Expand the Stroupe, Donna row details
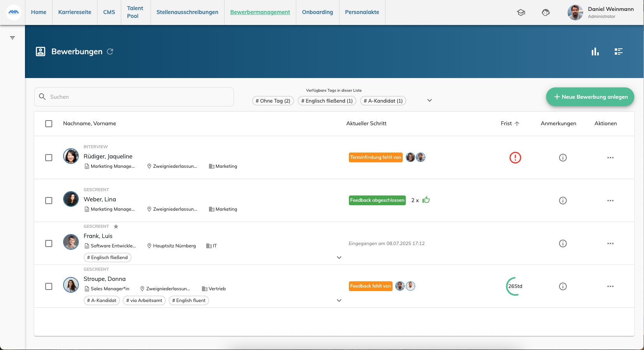This screenshot has height=350, width=644. (x=339, y=300)
